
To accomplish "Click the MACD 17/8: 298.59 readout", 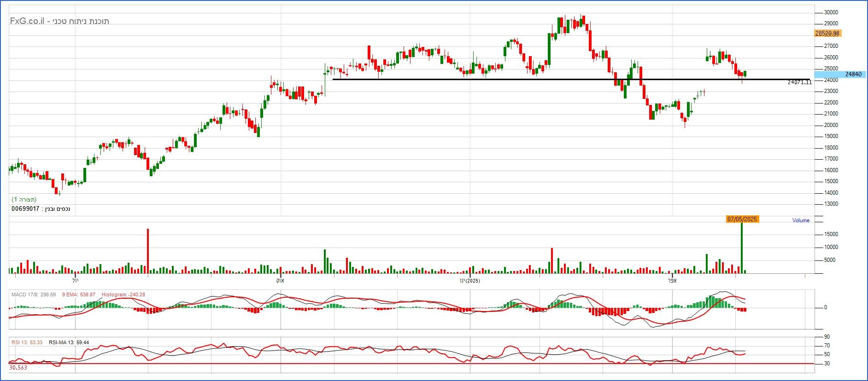I will (x=34, y=294).
